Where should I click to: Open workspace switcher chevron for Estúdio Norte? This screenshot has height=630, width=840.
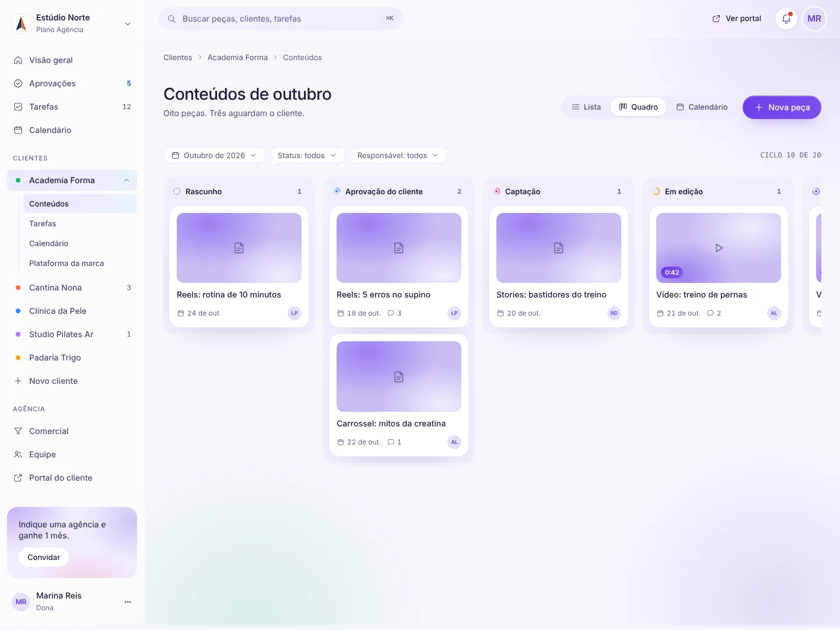coord(128,24)
